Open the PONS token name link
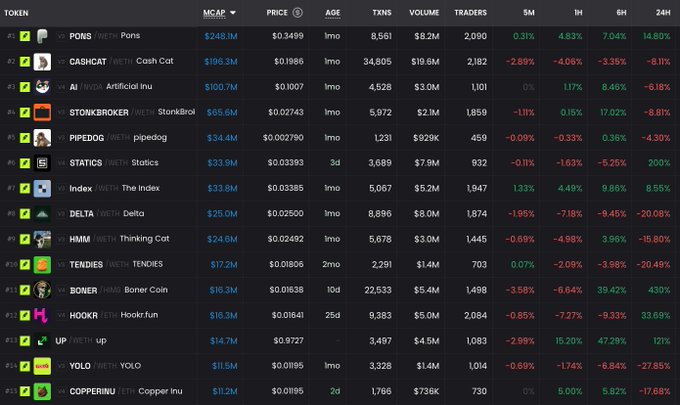Screen dimensions: 680x405 pyautogui.click(x=80, y=36)
